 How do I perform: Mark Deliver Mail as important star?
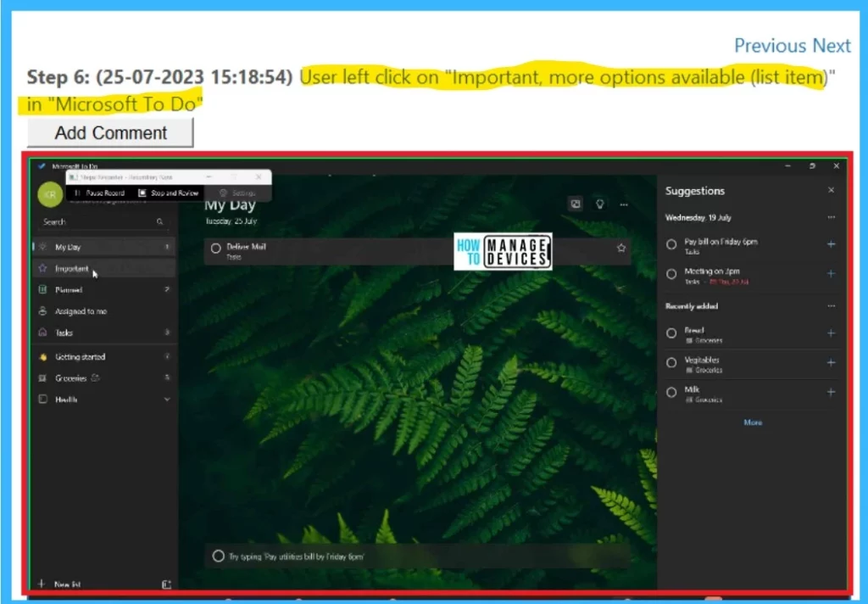(621, 248)
